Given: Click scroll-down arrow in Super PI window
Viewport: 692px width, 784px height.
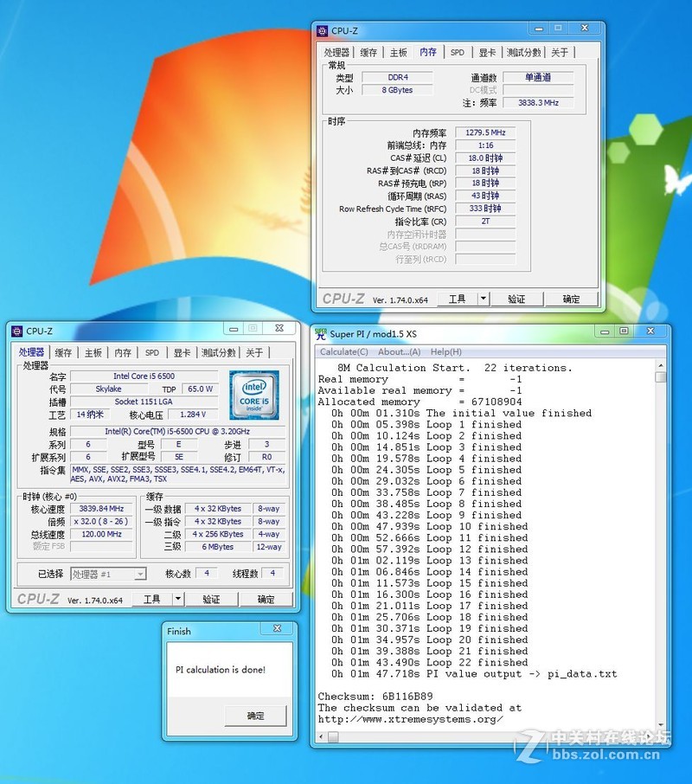Looking at the screenshot, I should (661, 724).
